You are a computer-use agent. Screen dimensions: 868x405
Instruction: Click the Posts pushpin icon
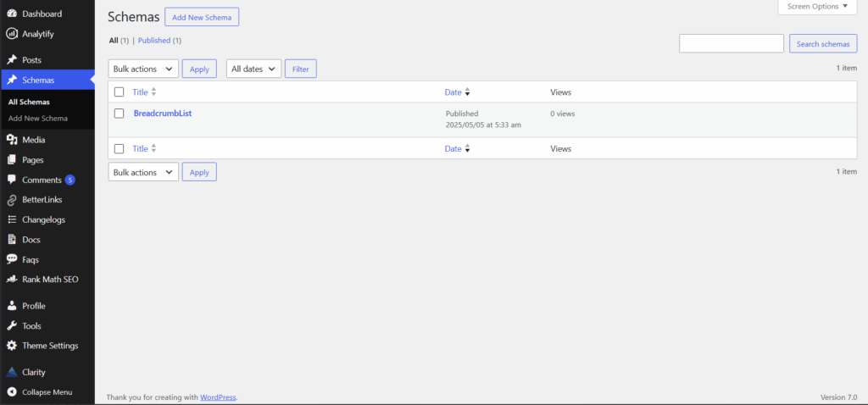(12, 60)
